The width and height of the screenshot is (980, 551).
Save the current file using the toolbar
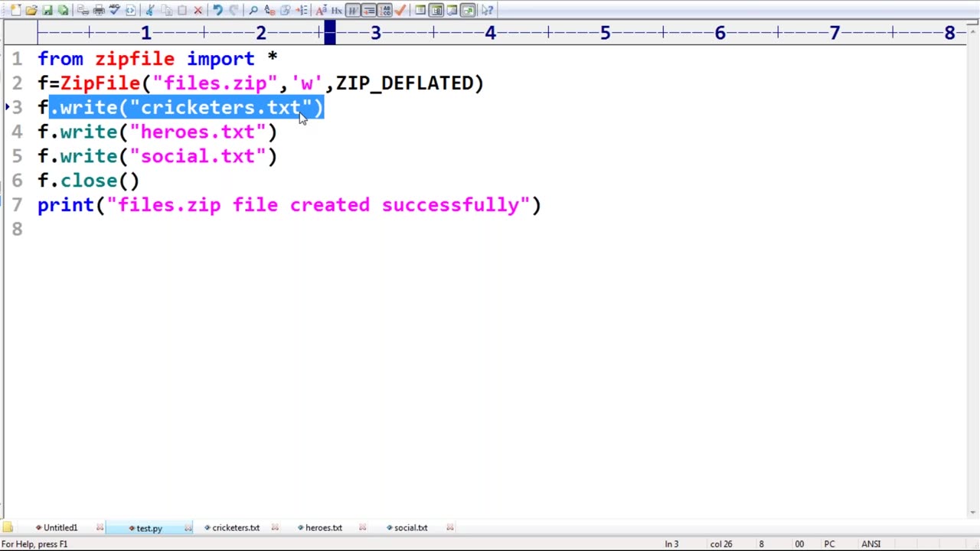tap(47, 10)
